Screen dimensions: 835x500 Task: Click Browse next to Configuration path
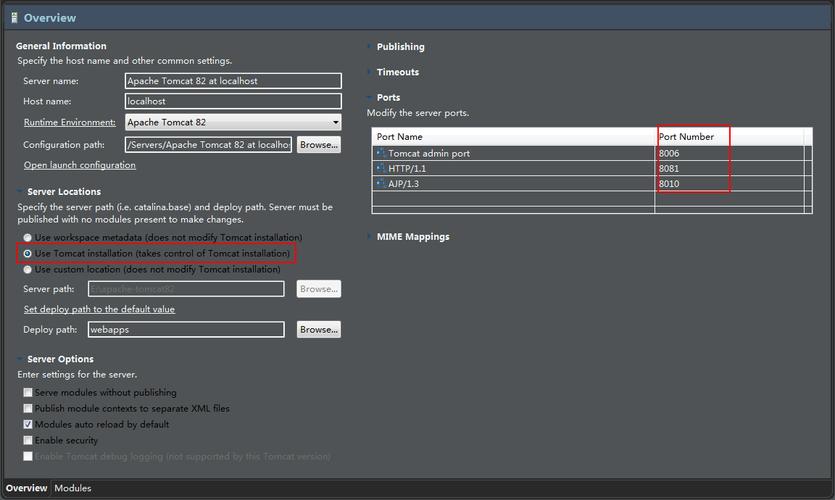318,144
